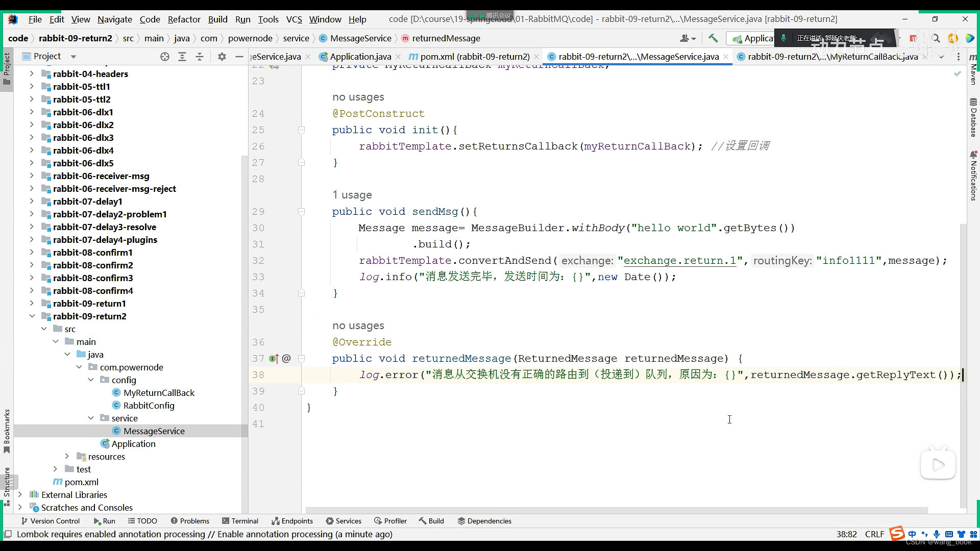Open the Terminal tool window button
Image resolution: width=980 pixels, height=551 pixels.
click(x=240, y=521)
